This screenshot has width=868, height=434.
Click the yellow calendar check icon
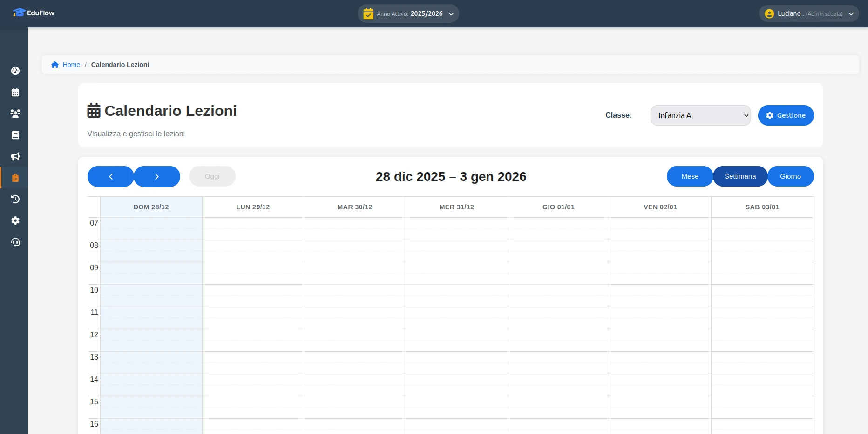tap(368, 13)
